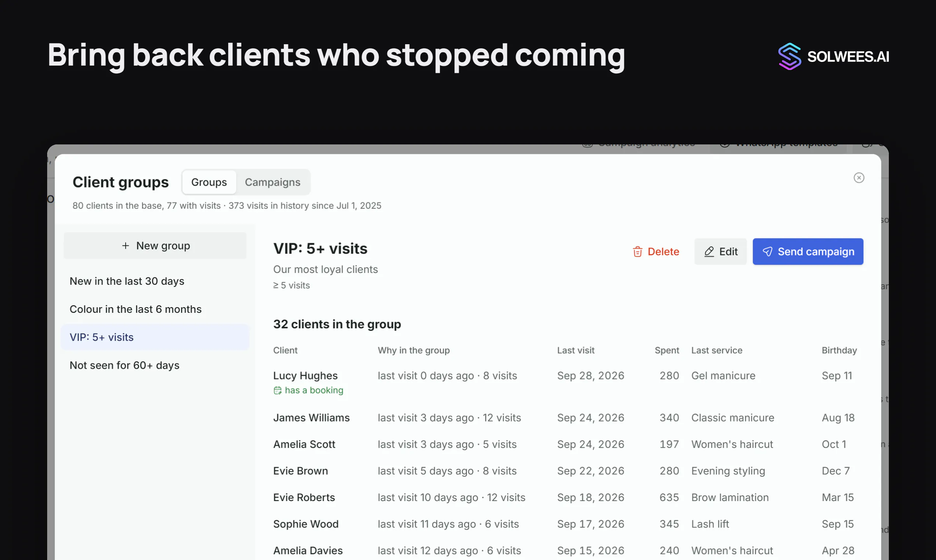Click 'Gel manicure' in Lucy Hughes row
Image resolution: width=936 pixels, height=560 pixels.
pos(723,376)
